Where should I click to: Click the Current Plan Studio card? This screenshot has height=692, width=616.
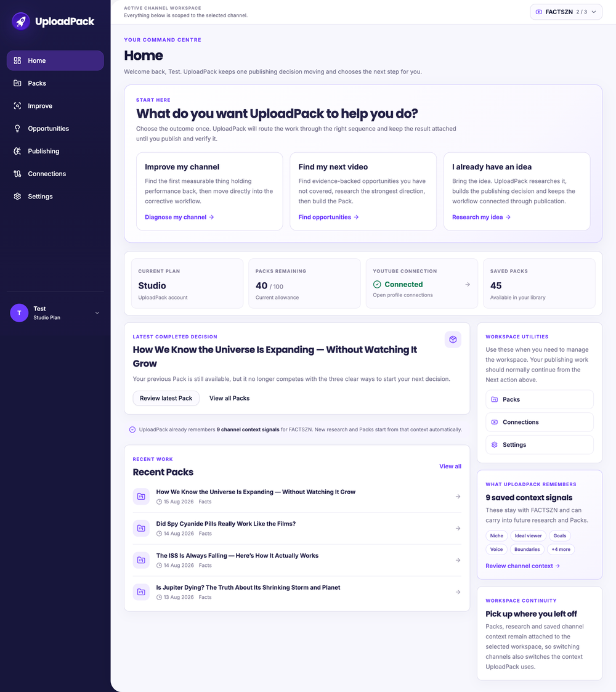[x=187, y=283]
